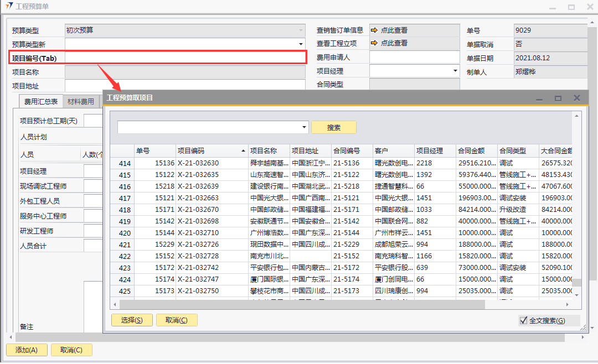598x364 pixels.
Task: Open the 预算类型新 dropdown
Action: 301,44
